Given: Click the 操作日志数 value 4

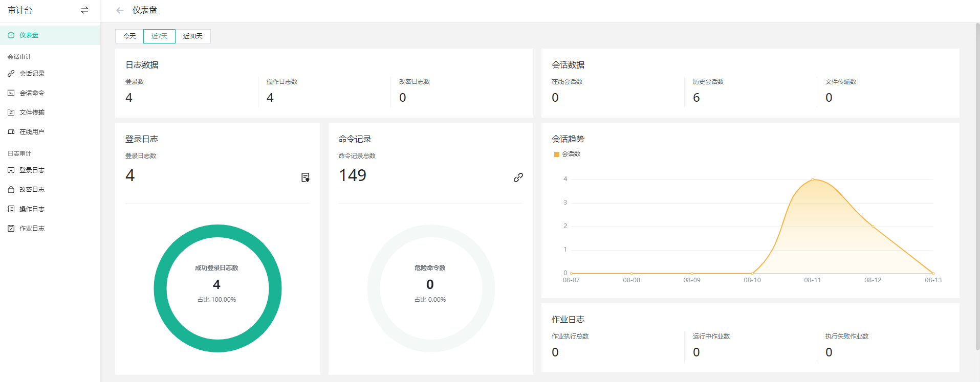Looking at the screenshot, I should 270,98.
